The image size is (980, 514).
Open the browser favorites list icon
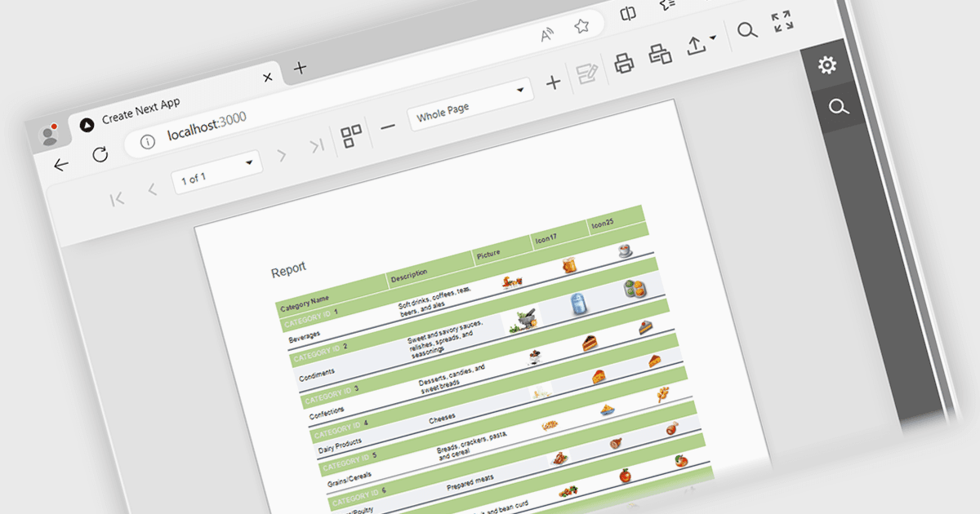click(666, 5)
